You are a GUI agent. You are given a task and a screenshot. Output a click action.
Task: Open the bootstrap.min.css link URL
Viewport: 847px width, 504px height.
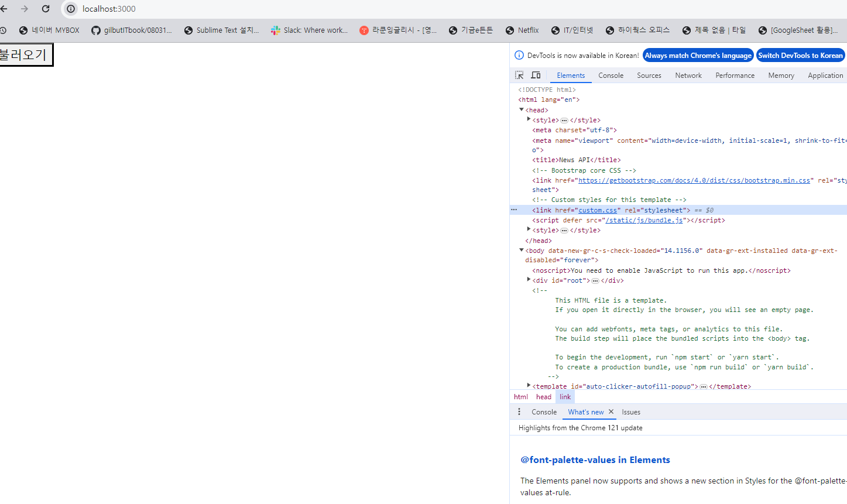tap(694, 180)
